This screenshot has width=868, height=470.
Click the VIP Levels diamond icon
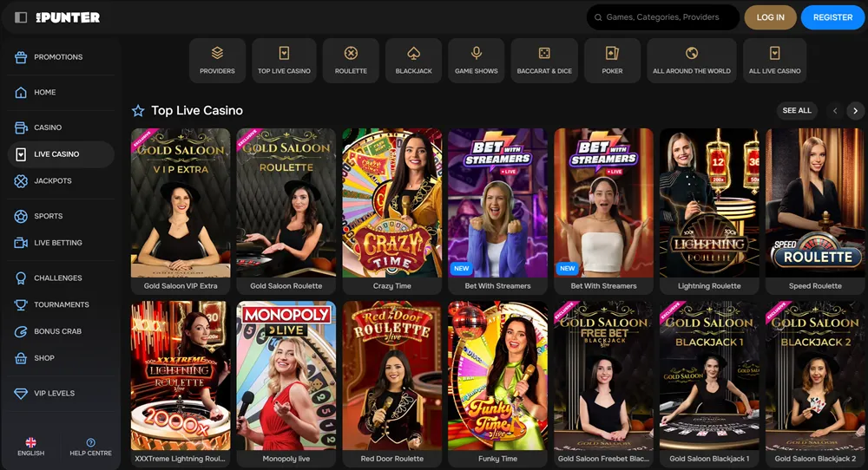point(21,393)
